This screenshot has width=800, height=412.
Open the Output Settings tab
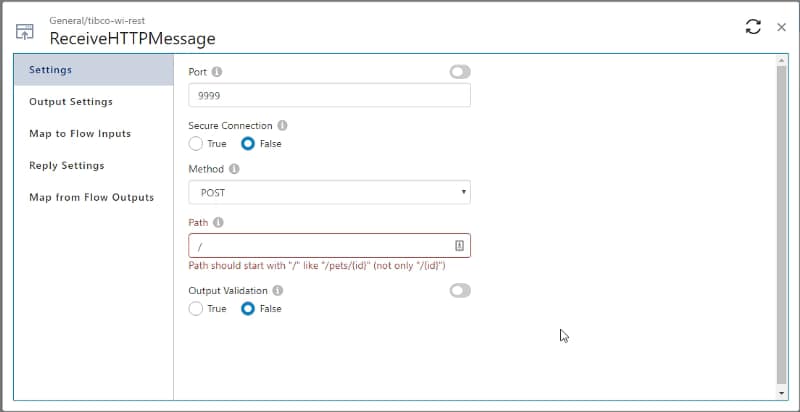pos(70,102)
